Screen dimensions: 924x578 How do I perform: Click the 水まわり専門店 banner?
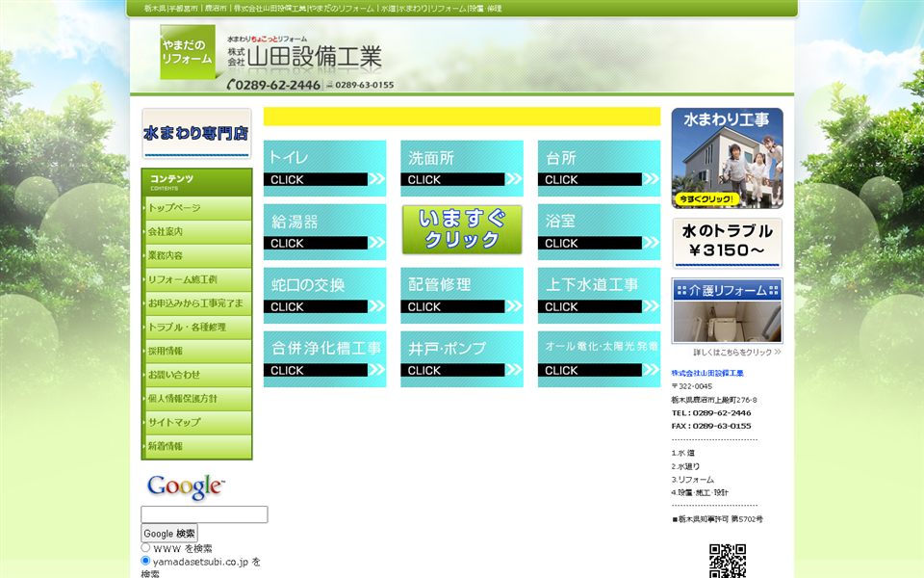tap(196, 133)
